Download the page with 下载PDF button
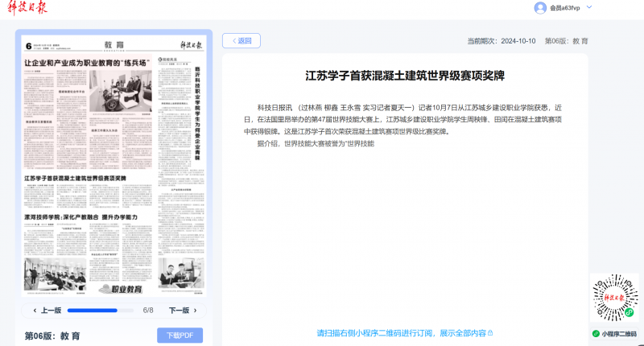This screenshot has height=346, width=644. click(x=180, y=336)
